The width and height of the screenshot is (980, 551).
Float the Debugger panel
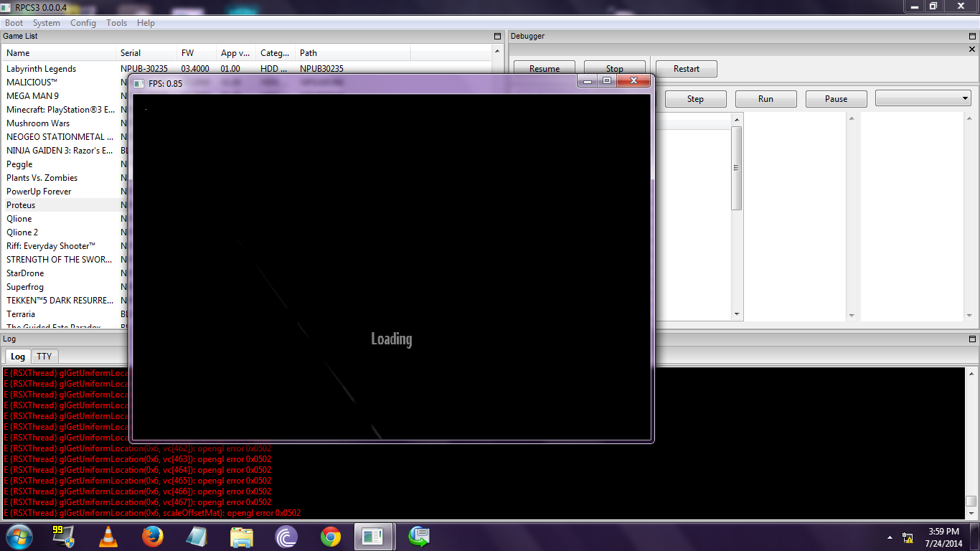[x=972, y=37]
